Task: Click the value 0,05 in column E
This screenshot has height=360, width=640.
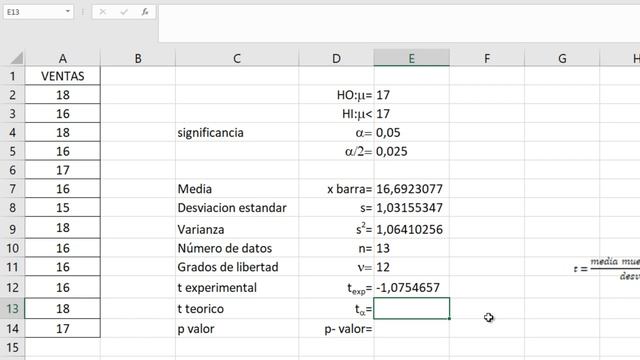Action: [411, 132]
